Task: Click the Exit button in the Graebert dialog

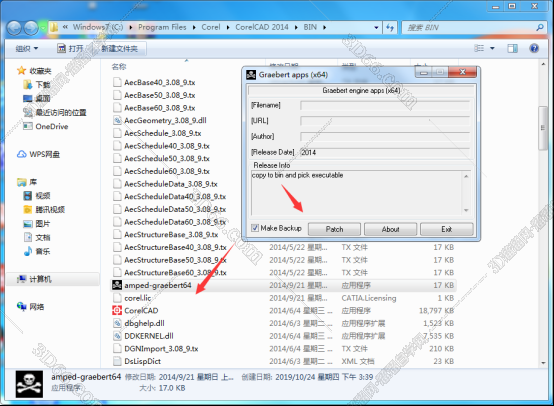Action: (x=447, y=229)
